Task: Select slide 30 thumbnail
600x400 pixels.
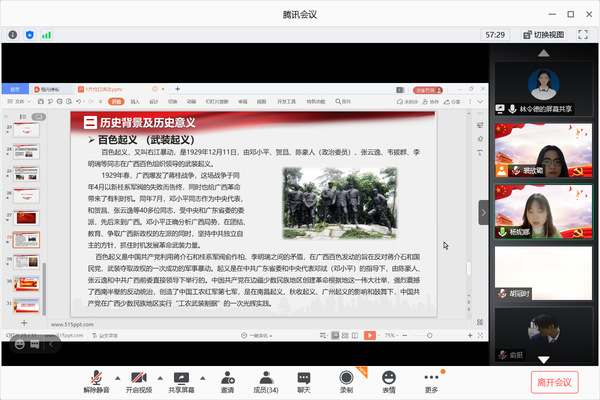Action: tap(26, 284)
